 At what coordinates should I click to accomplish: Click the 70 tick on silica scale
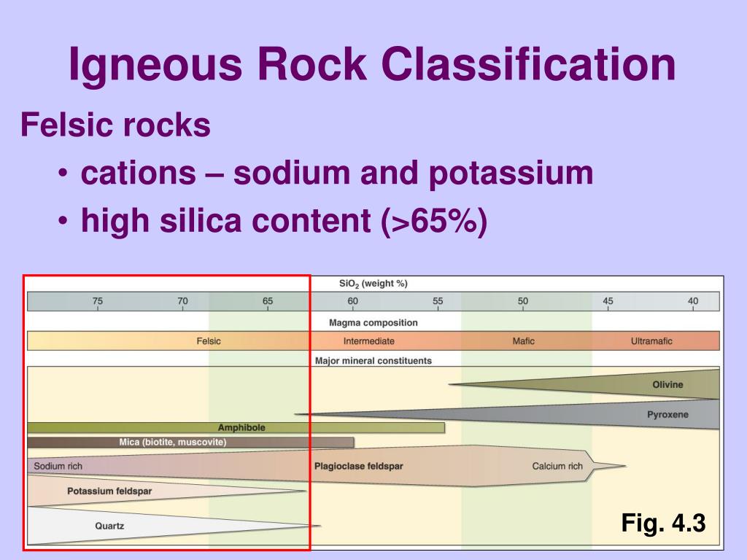point(182,301)
